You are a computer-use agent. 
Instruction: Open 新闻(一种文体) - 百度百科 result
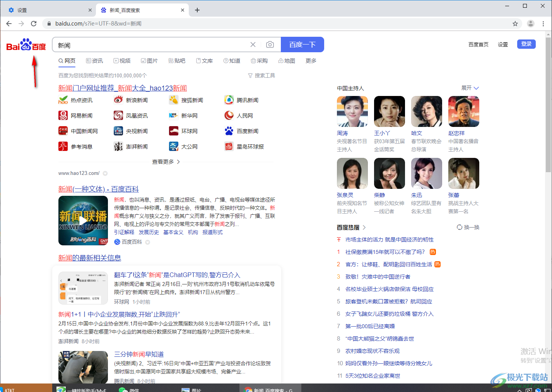99,189
